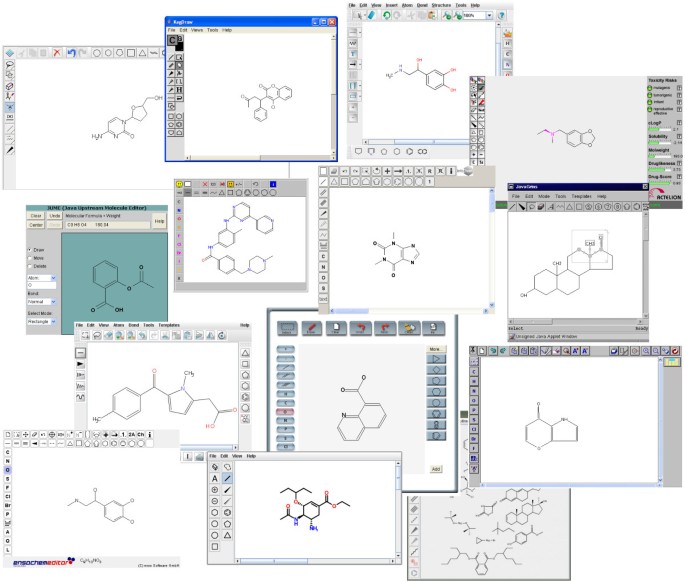Select reaction arrow tool in caffeine editor toolbar
685x582 pixels.
pyautogui.click(x=398, y=171)
